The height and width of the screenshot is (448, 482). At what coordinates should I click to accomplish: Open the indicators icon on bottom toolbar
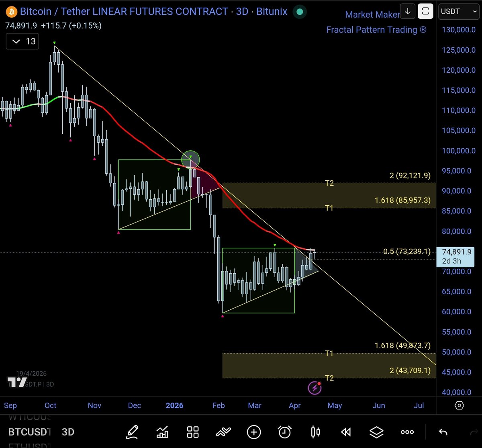click(x=162, y=432)
